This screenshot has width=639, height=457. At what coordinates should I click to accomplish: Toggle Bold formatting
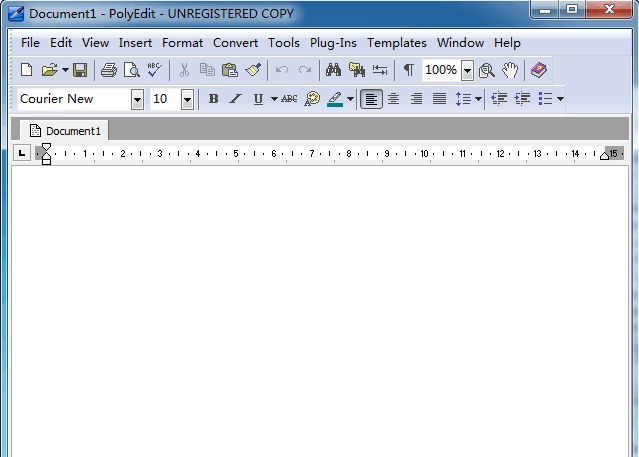(213, 99)
